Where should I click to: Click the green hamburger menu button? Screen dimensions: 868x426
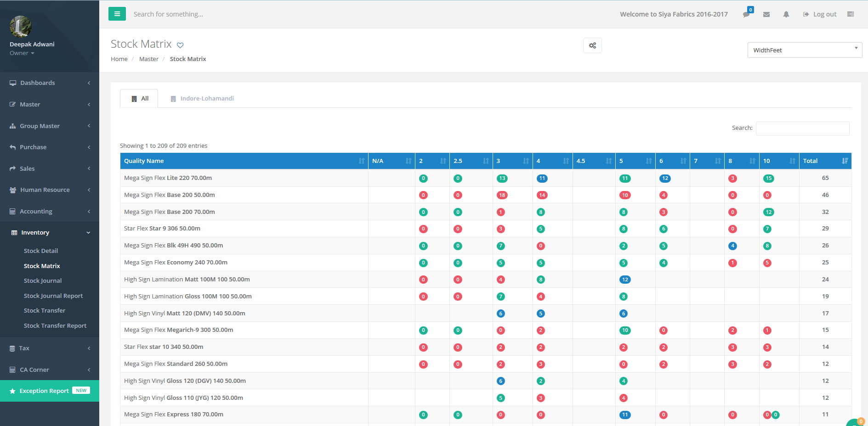click(x=117, y=14)
